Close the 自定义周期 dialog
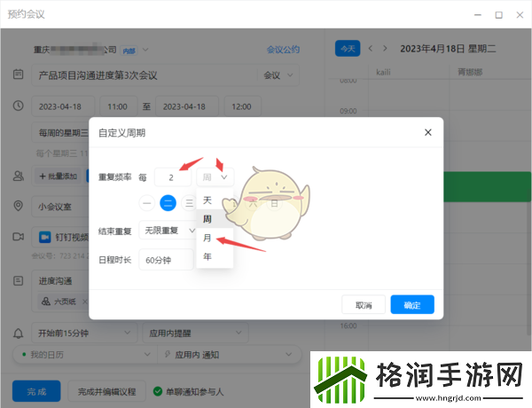The width and height of the screenshot is (532, 408). (428, 132)
